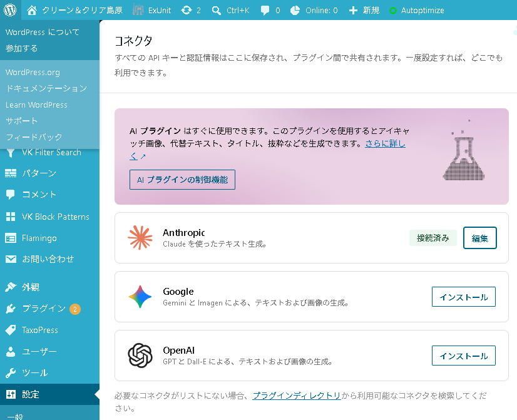Install the OpenAI connector
517x420 pixels.
464,356
